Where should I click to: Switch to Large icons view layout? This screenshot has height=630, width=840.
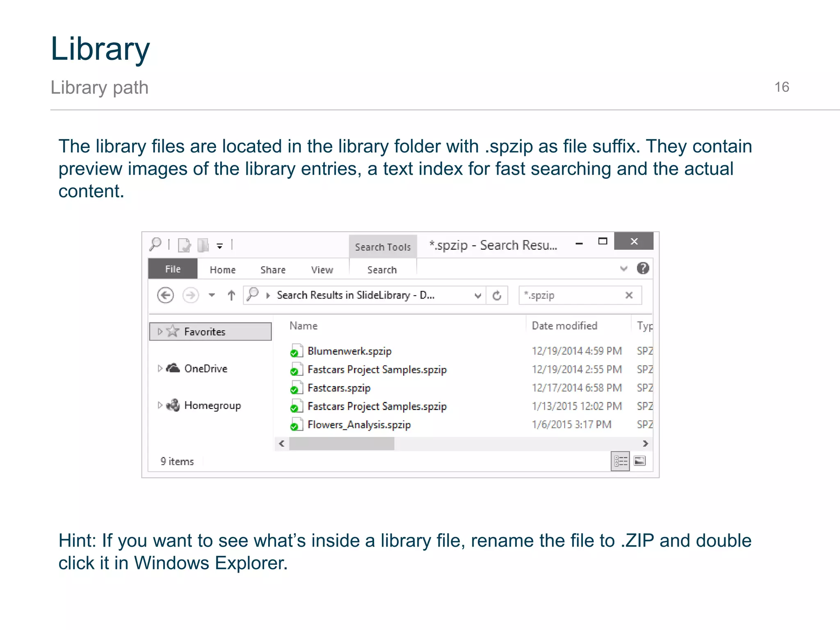point(639,461)
